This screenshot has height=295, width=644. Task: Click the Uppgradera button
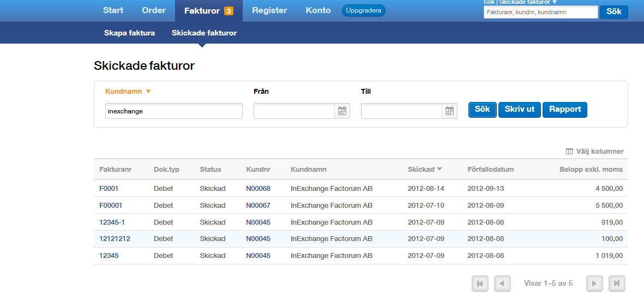pyautogui.click(x=364, y=11)
